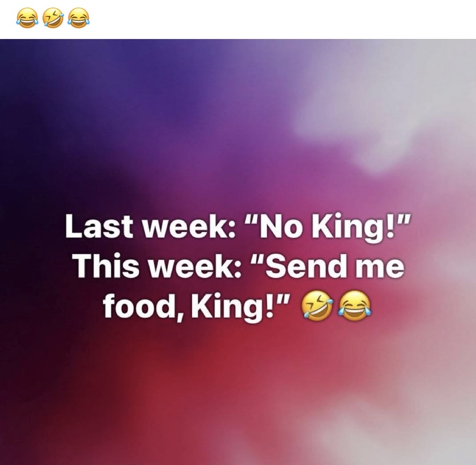Click the word "me" in the quote
The width and height of the screenshot is (476, 465).
coord(380,267)
